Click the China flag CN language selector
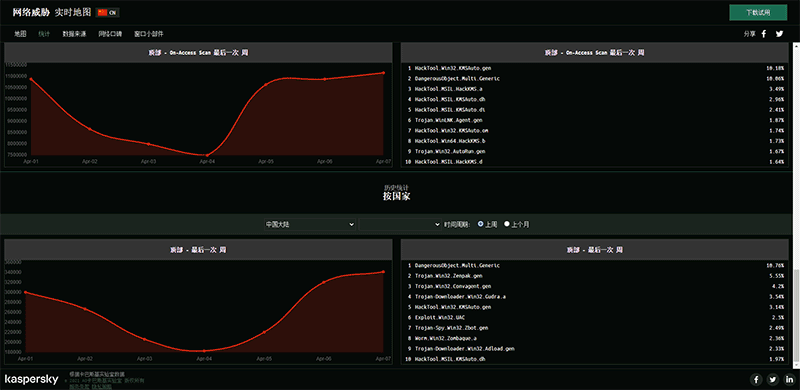This screenshot has height=390, width=800. click(107, 13)
